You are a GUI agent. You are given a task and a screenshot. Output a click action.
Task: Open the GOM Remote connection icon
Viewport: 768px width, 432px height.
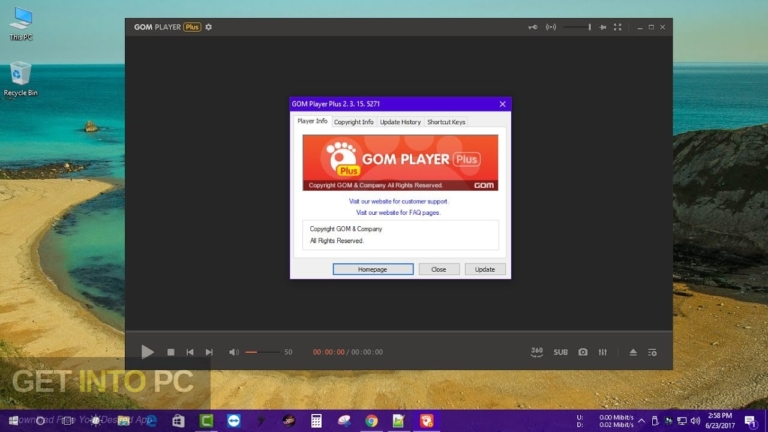pos(551,27)
